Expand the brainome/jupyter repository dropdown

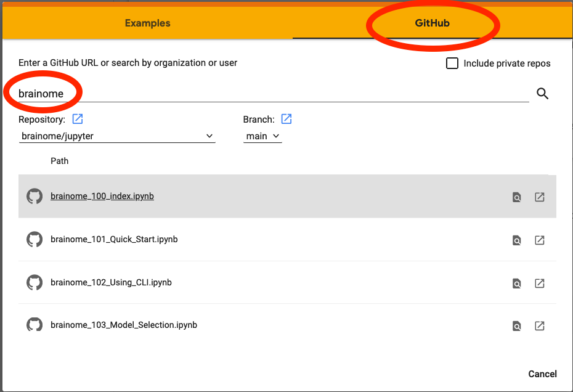click(117, 136)
